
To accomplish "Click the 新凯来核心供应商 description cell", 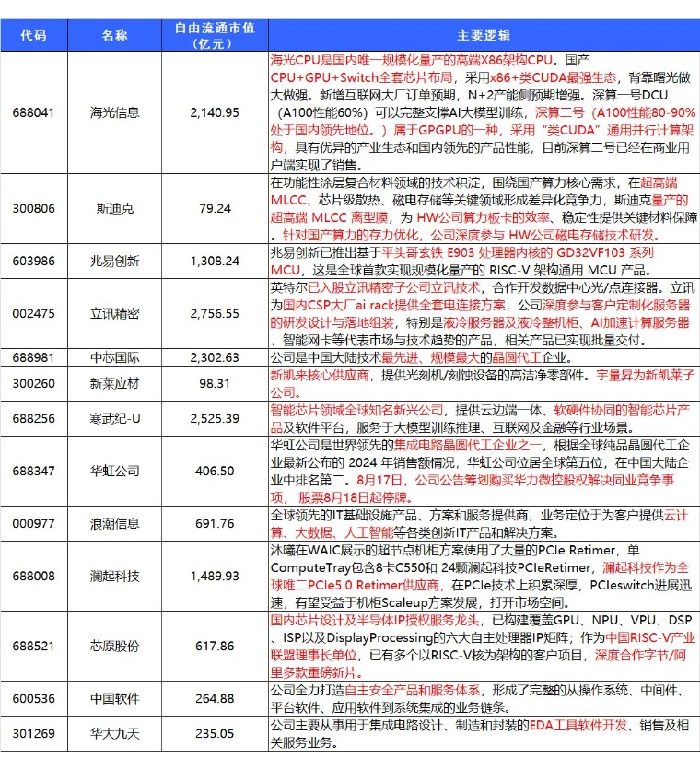I will tap(484, 383).
